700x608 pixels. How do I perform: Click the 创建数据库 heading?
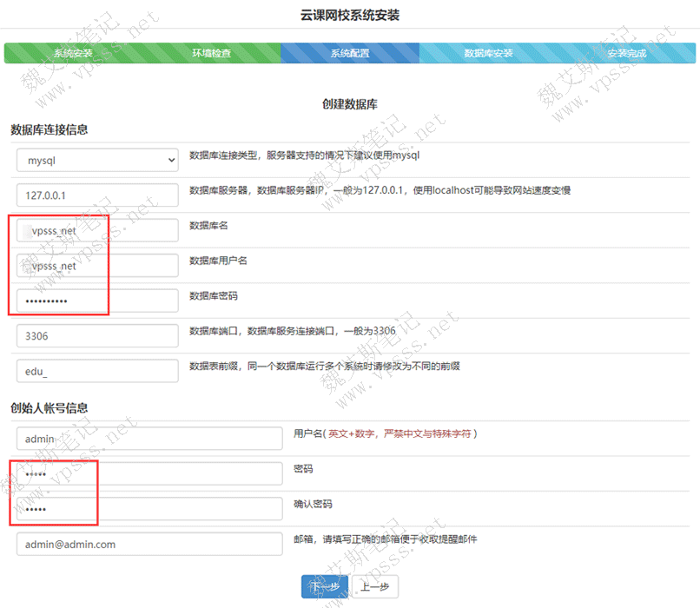click(x=349, y=104)
